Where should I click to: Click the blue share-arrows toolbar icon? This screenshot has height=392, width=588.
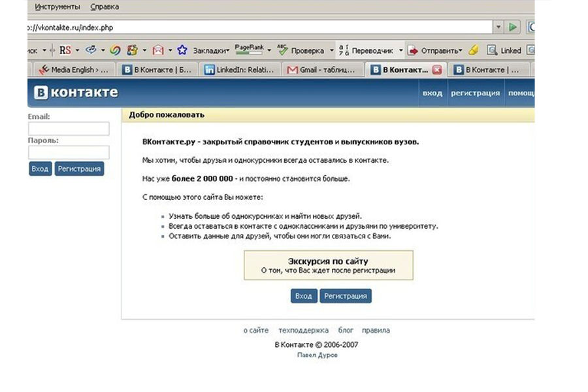point(91,50)
